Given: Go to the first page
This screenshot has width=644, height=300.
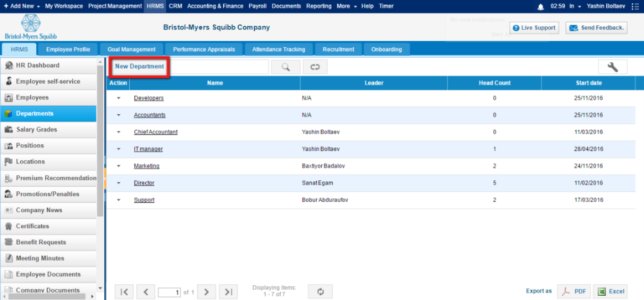Looking at the screenshot, I should pos(124,292).
